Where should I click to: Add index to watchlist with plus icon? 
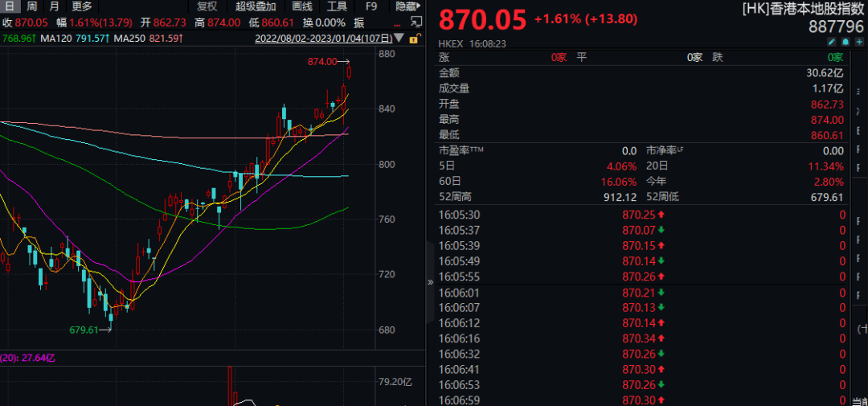coord(858,42)
